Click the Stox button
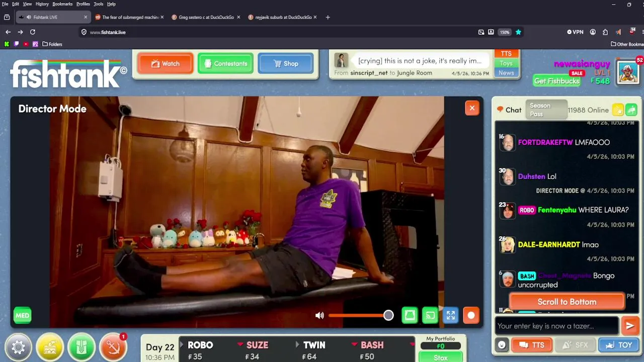 [x=441, y=357]
